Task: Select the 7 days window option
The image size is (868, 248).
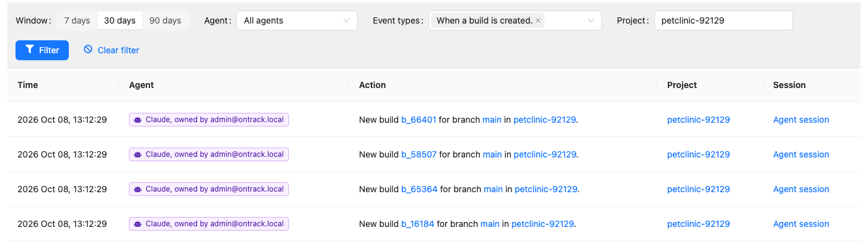Action: coord(77,20)
